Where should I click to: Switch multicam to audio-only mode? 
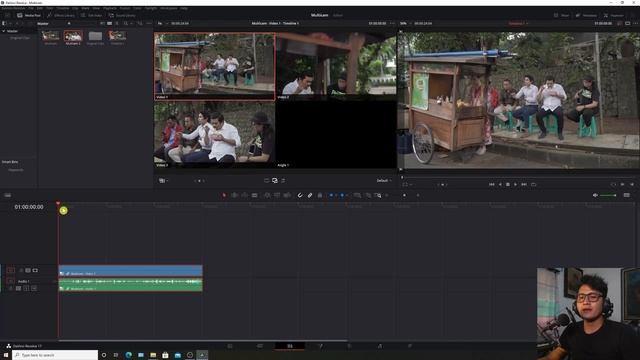283,180
